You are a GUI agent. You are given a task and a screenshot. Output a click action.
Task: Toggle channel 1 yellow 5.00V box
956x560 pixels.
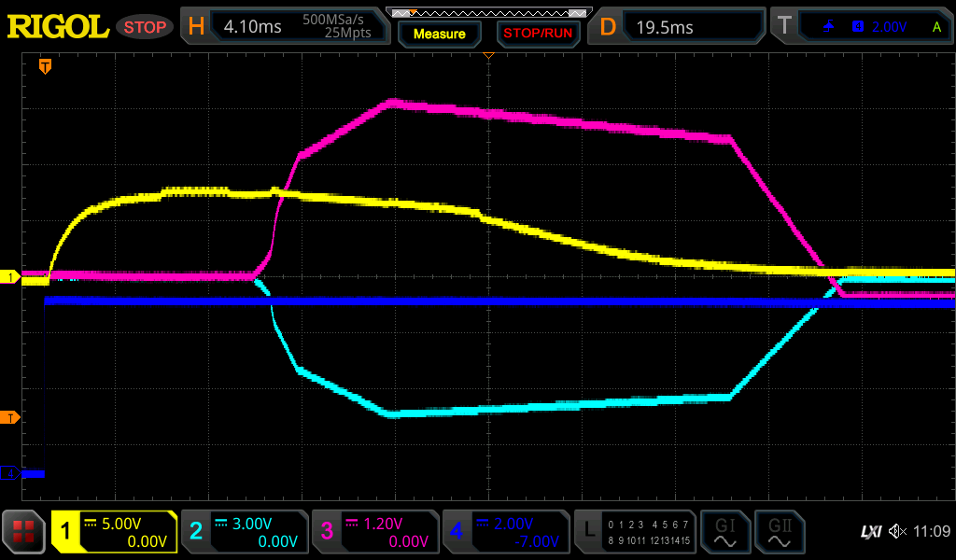(114, 532)
